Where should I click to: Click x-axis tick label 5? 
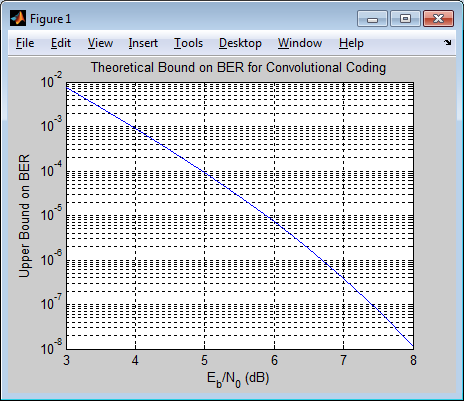[x=204, y=360]
